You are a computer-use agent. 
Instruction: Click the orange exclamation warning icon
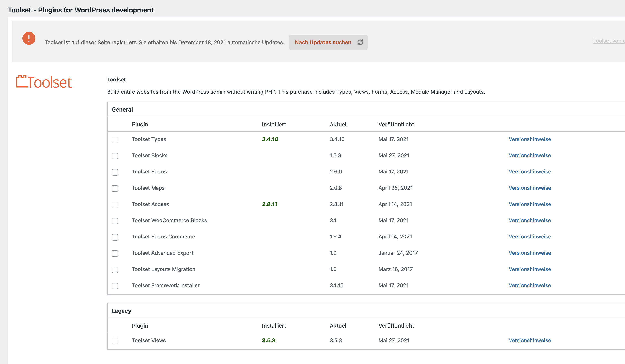pos(29,38)
